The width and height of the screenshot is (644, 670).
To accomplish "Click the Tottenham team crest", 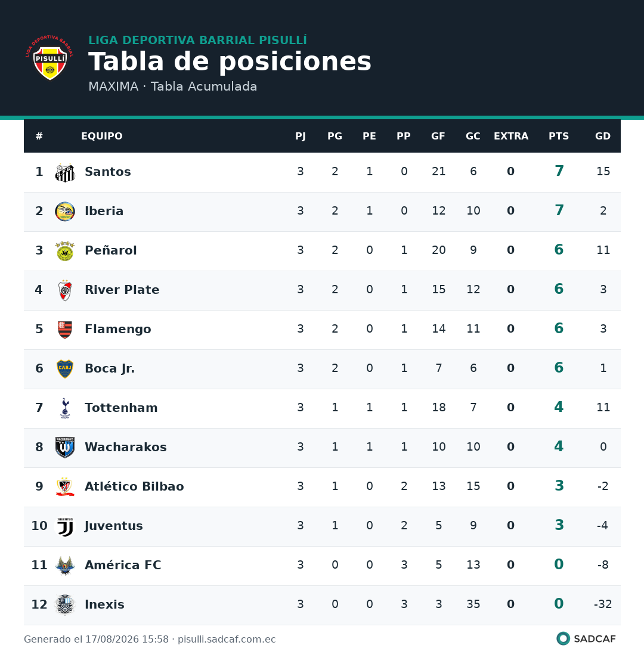I will (65, 408).
